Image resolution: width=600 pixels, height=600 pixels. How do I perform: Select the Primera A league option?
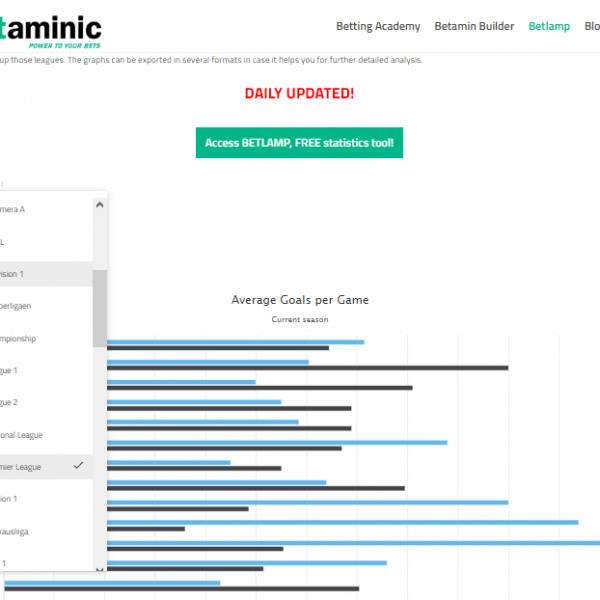click(x=46, y=209)
